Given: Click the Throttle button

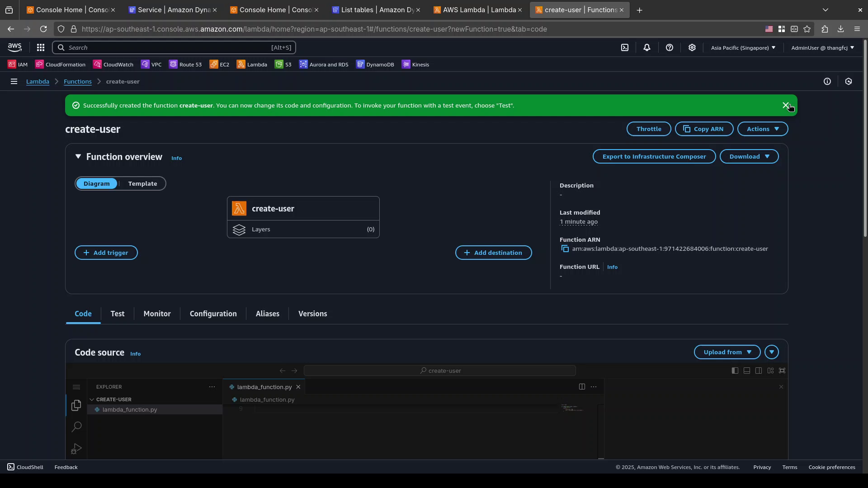Looking at the screenshot, I should [x=649, y=129].
